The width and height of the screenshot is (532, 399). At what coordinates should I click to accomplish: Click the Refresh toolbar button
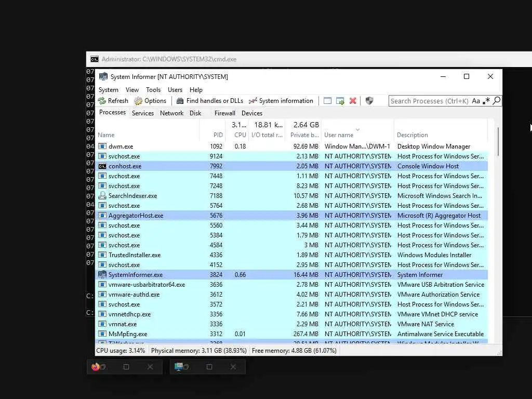coord(113,101)
